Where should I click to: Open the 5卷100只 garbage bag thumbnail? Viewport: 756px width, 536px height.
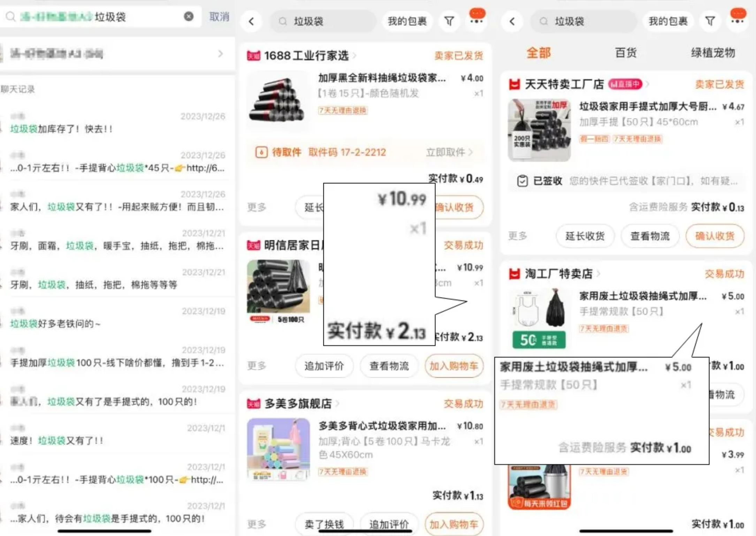click(278, 291)
